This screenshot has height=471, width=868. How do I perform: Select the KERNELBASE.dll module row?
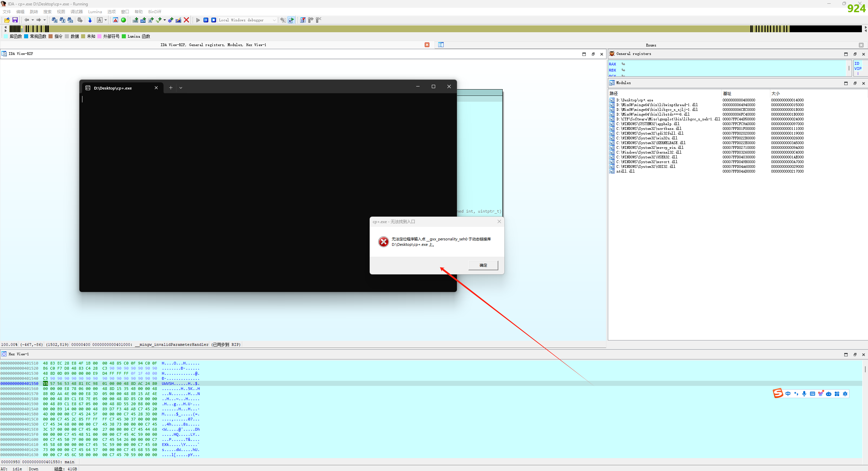tap(651, 143)
